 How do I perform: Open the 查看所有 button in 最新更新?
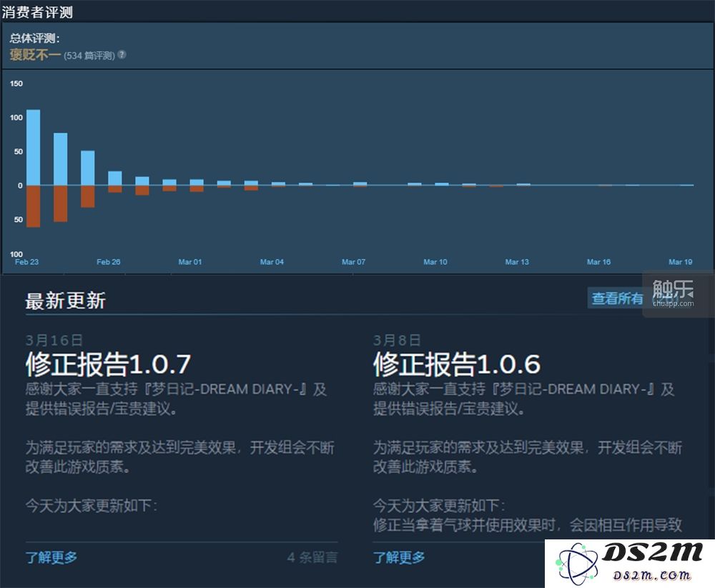617,299
